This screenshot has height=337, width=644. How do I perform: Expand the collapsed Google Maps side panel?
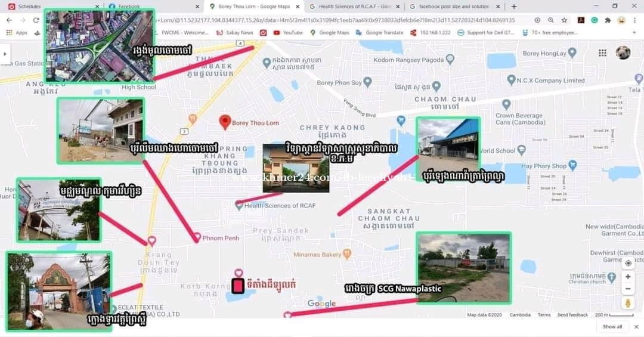tap(5, 53)
